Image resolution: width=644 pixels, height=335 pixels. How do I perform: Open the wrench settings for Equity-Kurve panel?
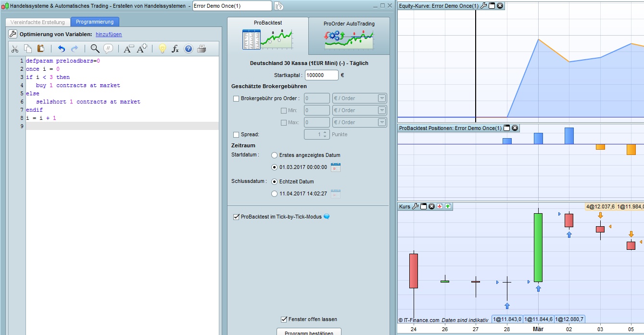(x=484, y=6)
